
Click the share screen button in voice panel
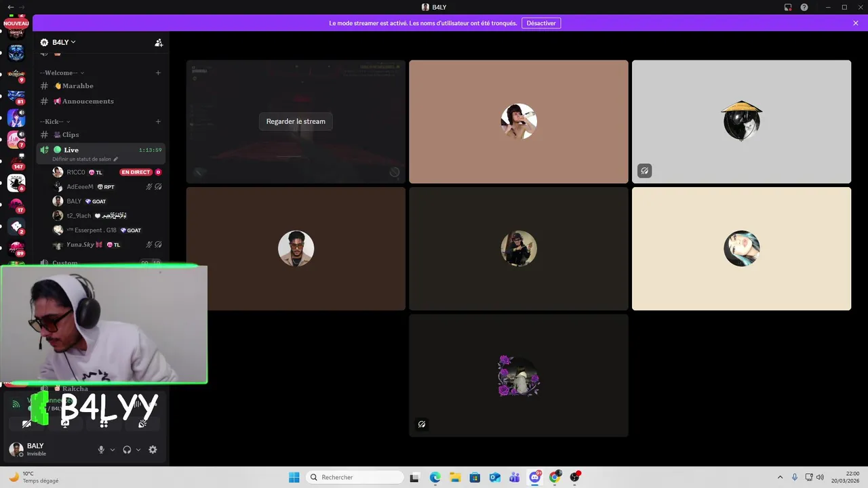65,424
